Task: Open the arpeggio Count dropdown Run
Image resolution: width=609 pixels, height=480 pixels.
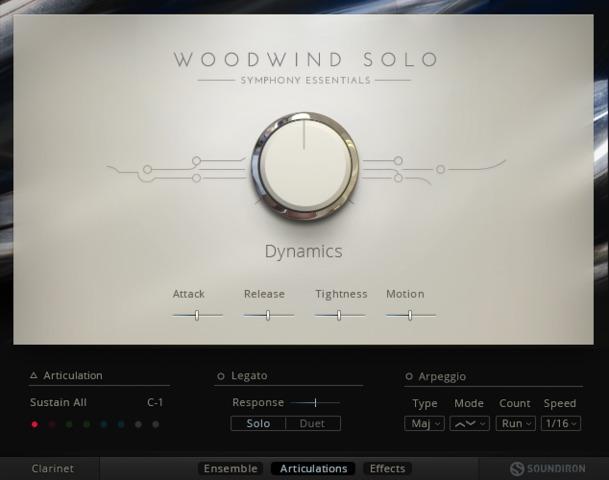Action: pyautogui.click(x=515, y=423)
